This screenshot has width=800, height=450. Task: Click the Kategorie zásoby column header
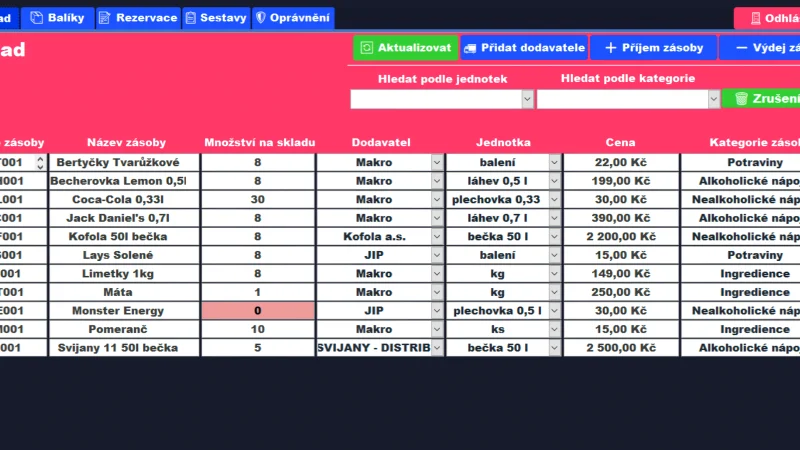755,142
